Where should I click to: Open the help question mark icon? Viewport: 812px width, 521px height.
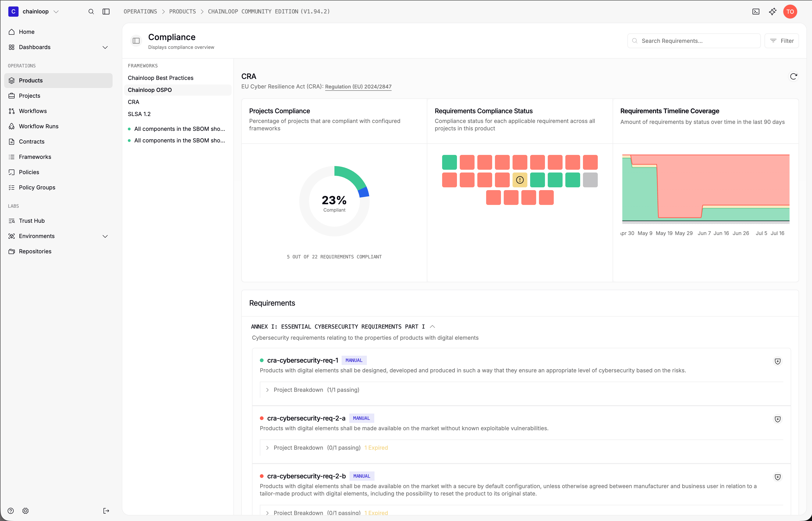[x=11, y=511]
